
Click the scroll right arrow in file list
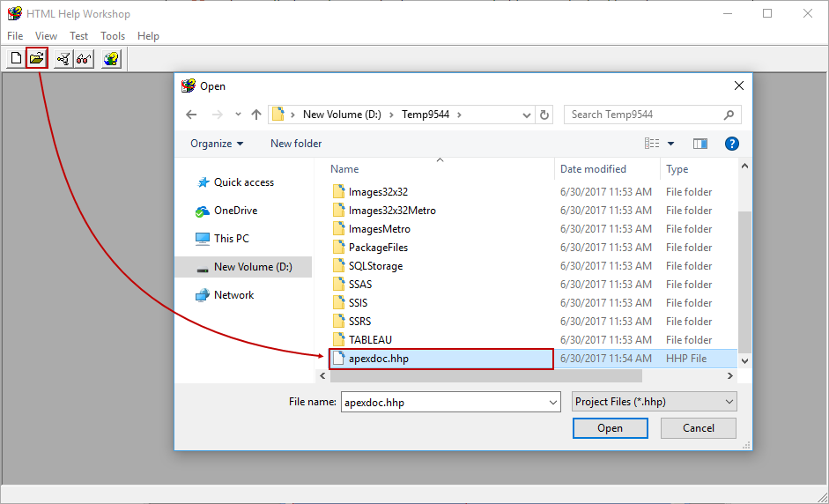730,376
